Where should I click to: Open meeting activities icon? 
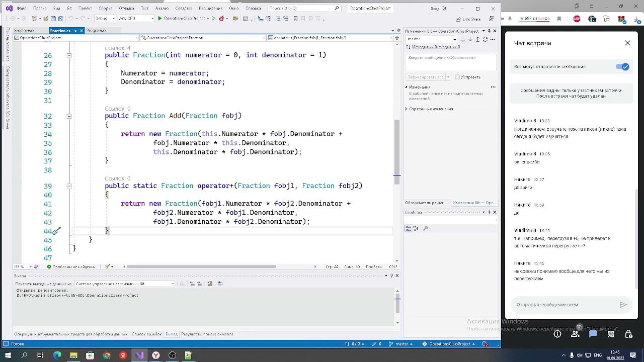[611, 334]
